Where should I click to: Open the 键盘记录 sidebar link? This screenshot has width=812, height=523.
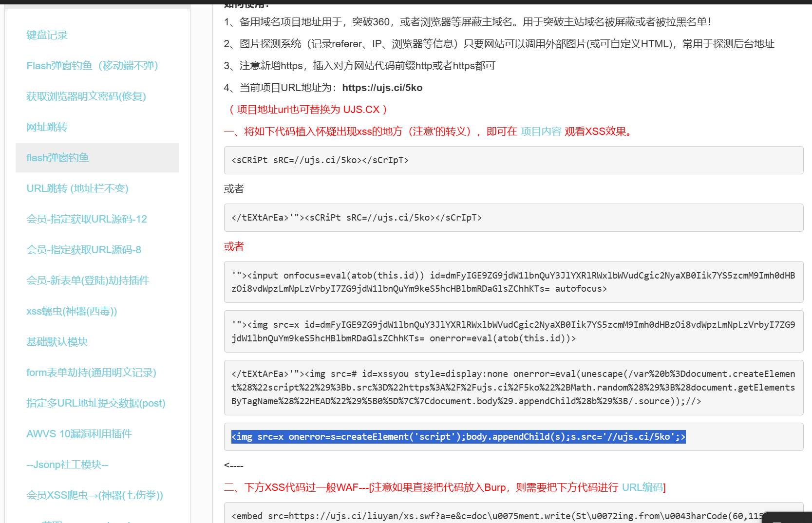[47, 35]
